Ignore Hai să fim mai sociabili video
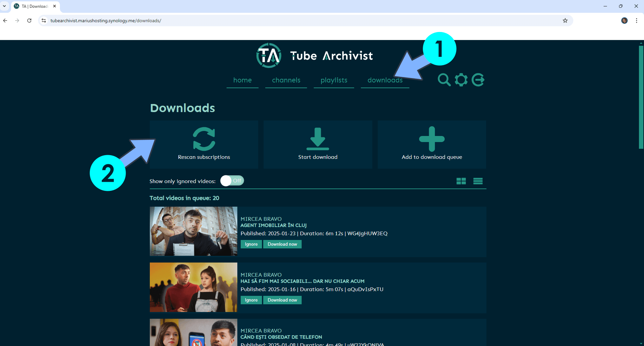Viewport: 644px width, 346px height. coord(251,300)
